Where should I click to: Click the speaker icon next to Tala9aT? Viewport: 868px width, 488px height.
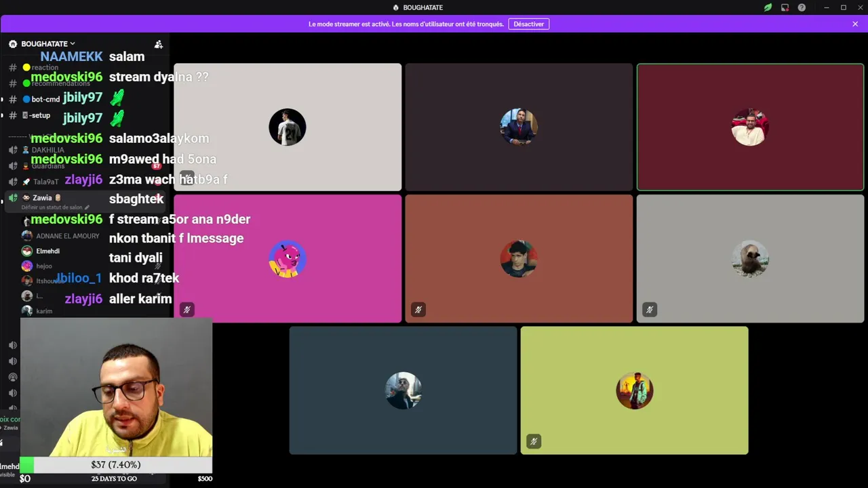pos(13,182)
